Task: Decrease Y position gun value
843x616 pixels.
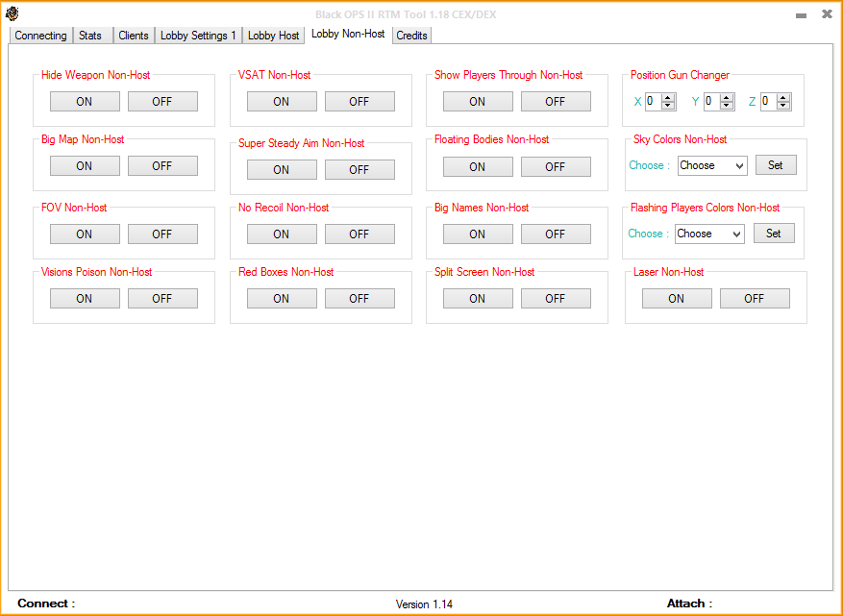Action: click(727, 106)
